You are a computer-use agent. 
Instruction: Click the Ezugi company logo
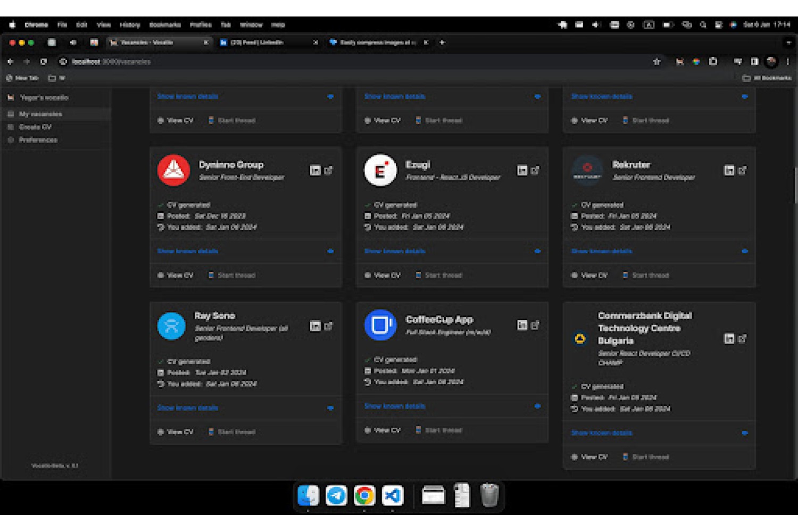pos(380,170)
